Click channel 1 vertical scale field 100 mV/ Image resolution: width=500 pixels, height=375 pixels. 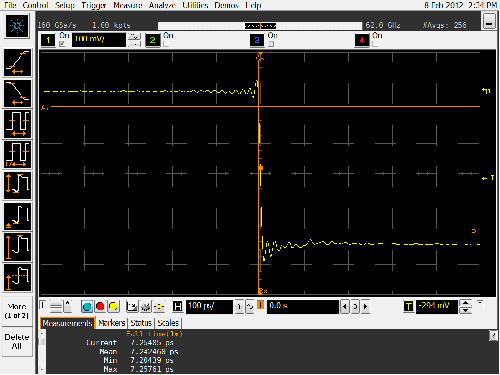pyautogui.click(x=99, y=40)
